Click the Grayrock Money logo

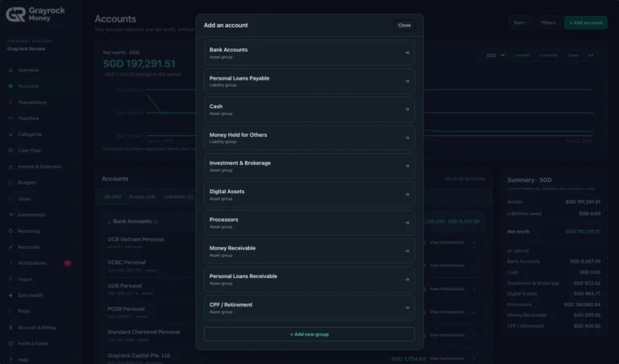point(35,14)
